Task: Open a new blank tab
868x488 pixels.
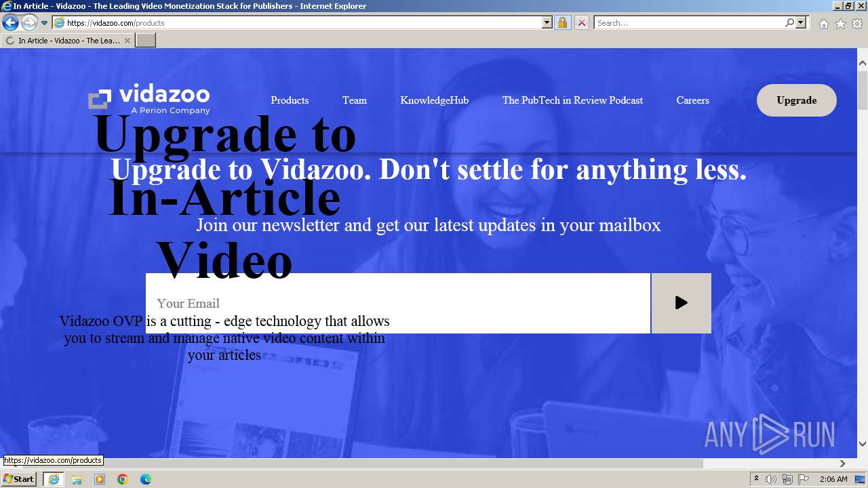Action: point(146,41)
